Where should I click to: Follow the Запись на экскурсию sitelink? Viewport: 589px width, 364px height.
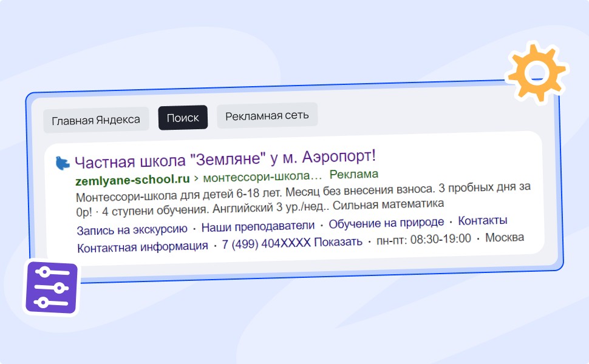(132, 229)
